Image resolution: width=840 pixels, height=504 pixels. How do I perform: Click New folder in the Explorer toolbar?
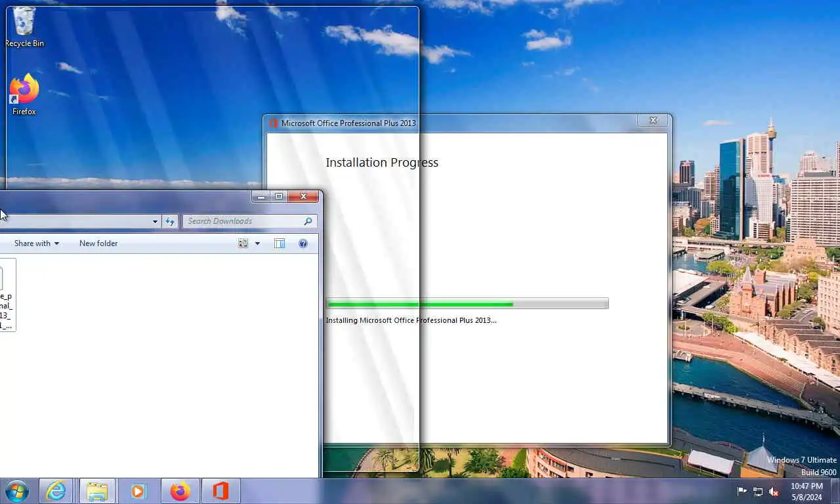click(98, 243)
